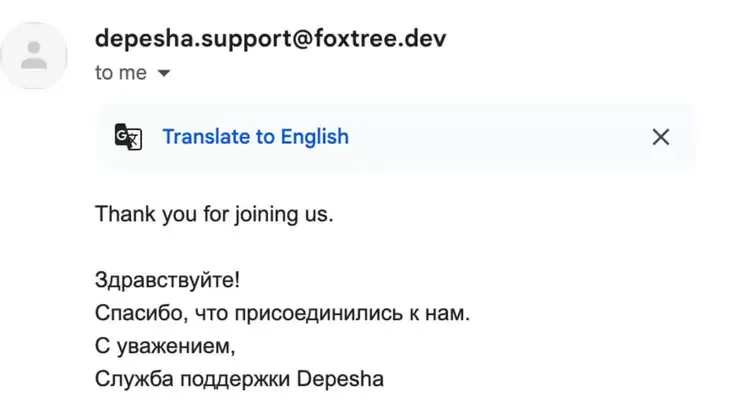This screenshot has width=732, height=414.
Task: Click the "Thank you for joining us." line
Action: coord(214,214)
